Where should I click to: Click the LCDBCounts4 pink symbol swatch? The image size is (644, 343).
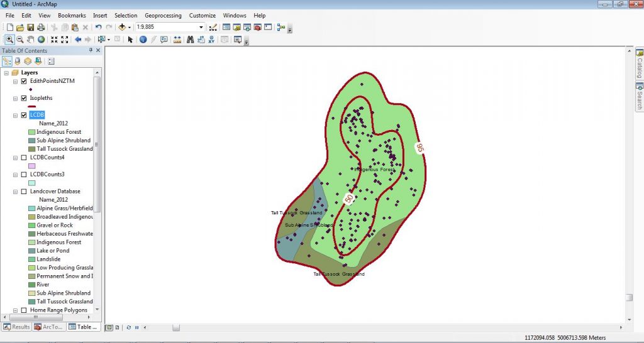coord(31,166)
